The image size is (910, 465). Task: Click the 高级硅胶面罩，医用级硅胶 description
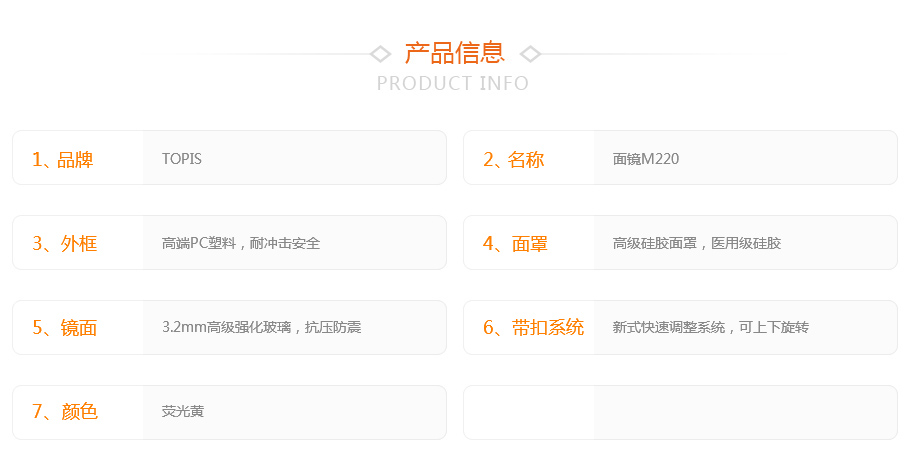pyautogui.click(x=696, y=243)
